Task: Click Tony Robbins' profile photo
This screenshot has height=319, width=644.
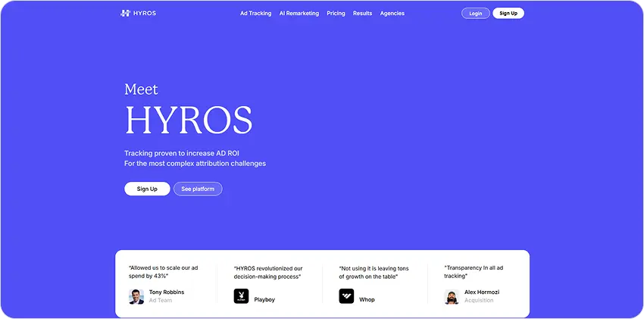Action: (x=136, y=296)
